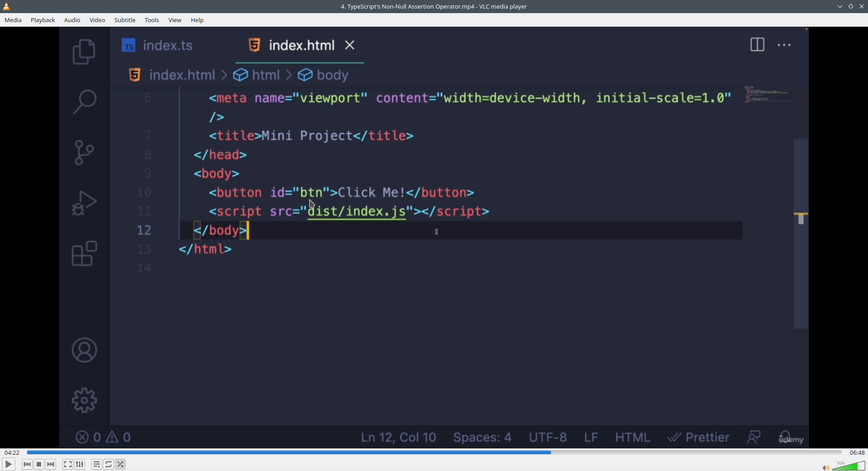
Task: Click the opening body tag
Action: click(x=217, y=174)
